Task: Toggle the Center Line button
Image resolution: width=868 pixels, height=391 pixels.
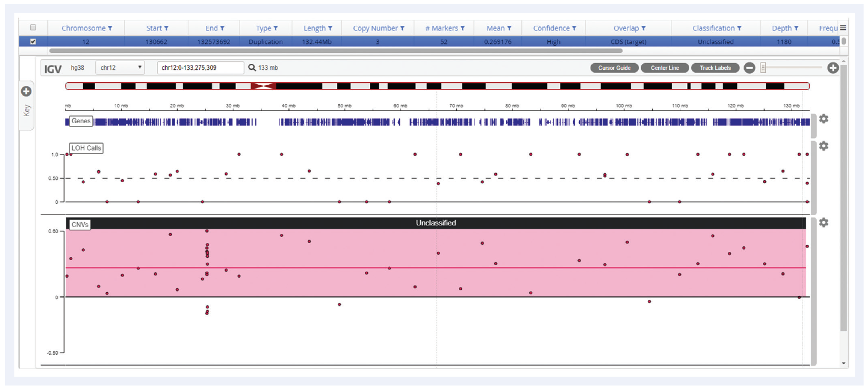Action: (665, 68)
